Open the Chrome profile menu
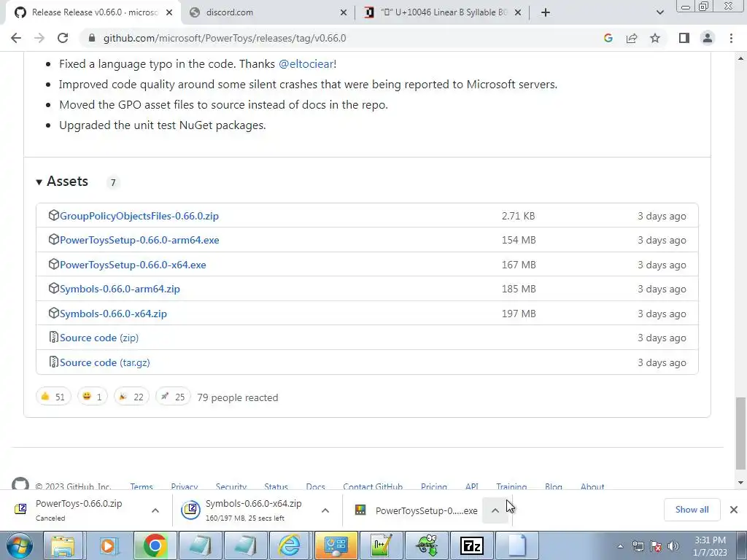 (708, 38)
